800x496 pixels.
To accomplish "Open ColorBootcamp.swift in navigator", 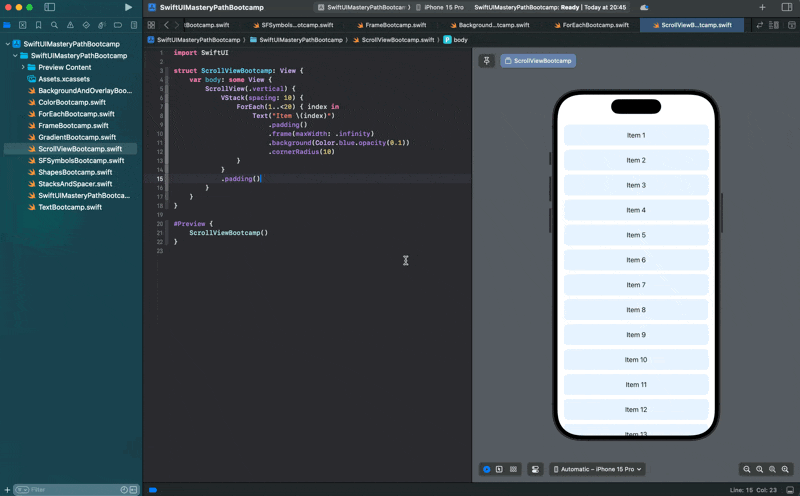I will [x=71, y=102].
